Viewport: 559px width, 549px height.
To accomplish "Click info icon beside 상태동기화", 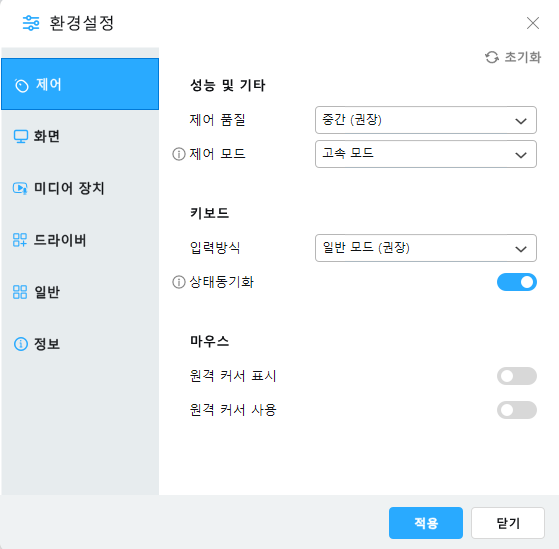I will (x=179, y=282).
